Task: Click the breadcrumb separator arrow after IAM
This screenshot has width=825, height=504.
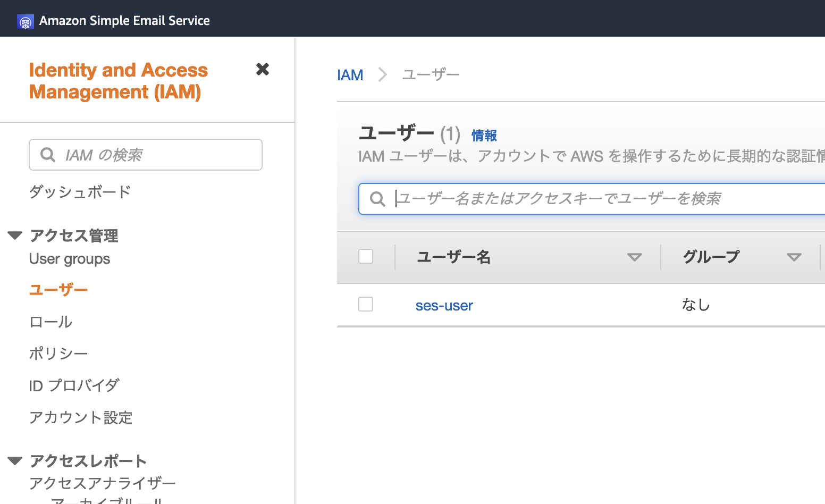Action: pyautogui.click(x=382, y=74)
